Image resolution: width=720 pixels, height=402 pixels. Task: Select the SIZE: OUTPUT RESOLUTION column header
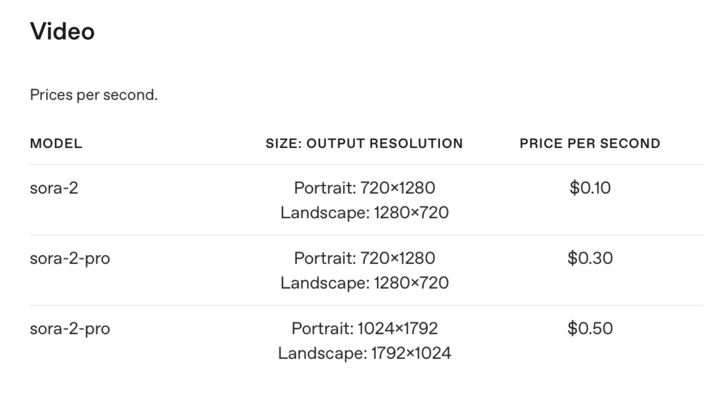pyautogui.click(x=364, y=143)
